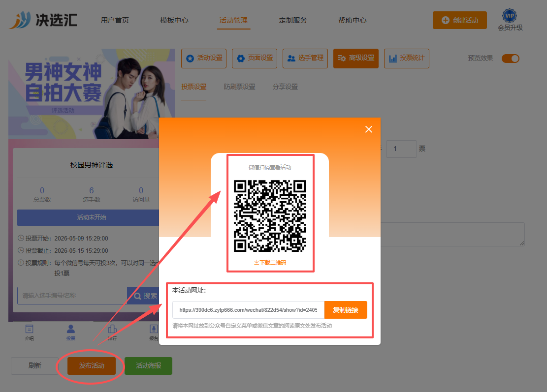Open the 页面设置 section
The height and width of the screenshot is (392, 547).
tap(255, 58)
